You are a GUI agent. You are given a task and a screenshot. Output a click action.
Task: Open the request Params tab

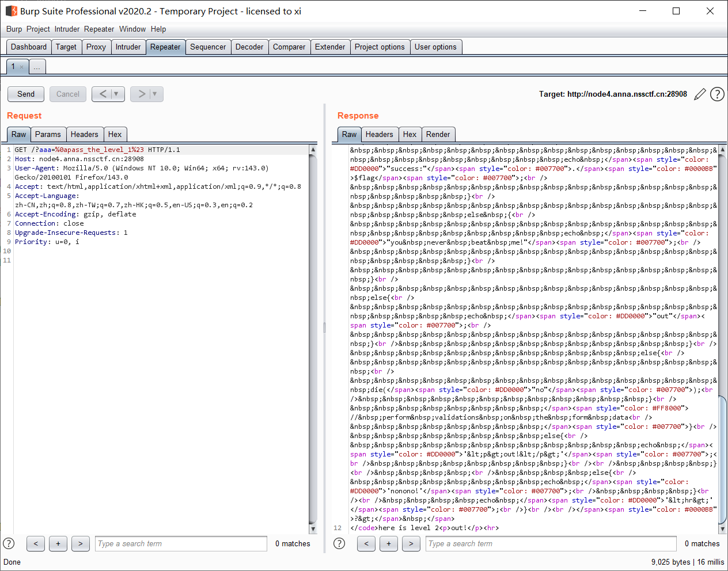(48, 135)
